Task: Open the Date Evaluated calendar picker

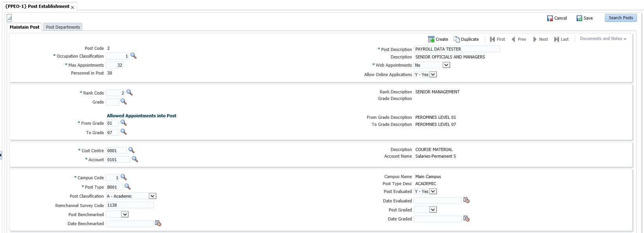Action: (466, 200)
